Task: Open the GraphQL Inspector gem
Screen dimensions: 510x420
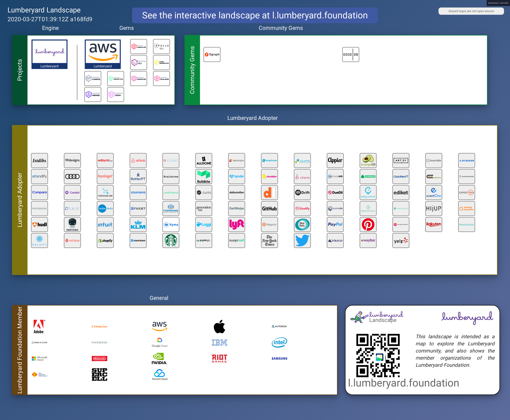Action: [x=116, y=79]
